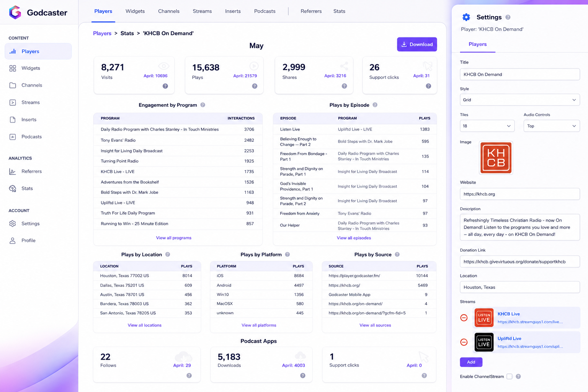Open Referrers via sidebar chart icon
This screenshot has height=392, width=588.
coord(13,171)
